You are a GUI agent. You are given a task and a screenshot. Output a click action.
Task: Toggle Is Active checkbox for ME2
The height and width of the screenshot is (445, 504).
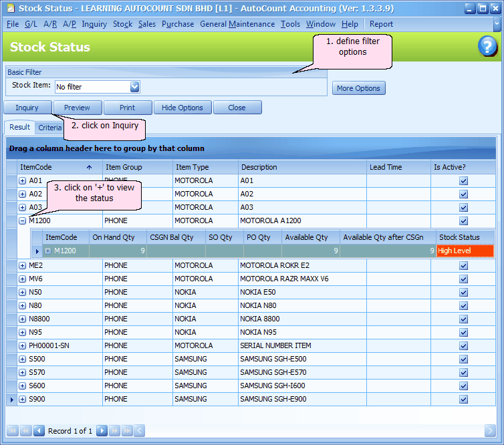click(x=463, y=266)
